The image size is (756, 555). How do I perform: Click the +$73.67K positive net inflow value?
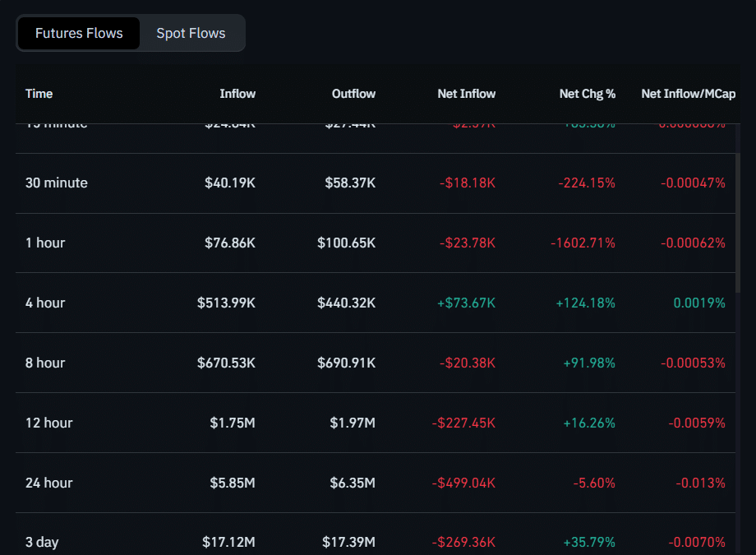click(468, 303)
